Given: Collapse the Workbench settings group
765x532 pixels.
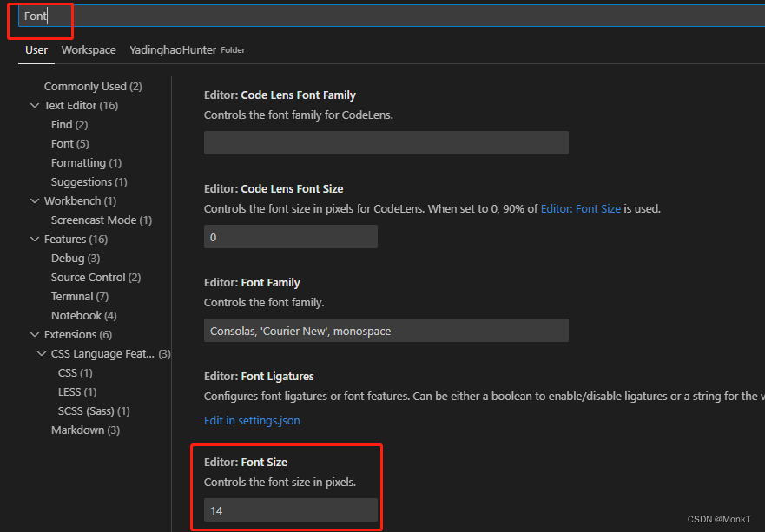Looking at the screenshot, I should click(34, 200).
